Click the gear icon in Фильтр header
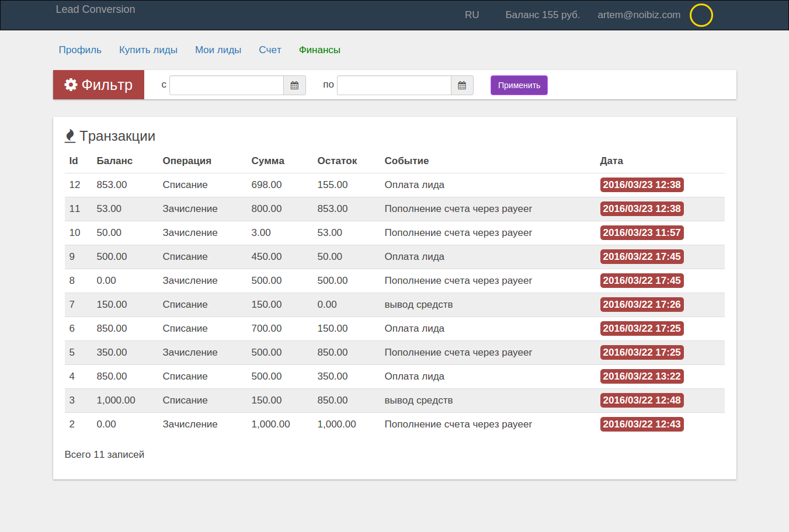 (x=71, y=85)
